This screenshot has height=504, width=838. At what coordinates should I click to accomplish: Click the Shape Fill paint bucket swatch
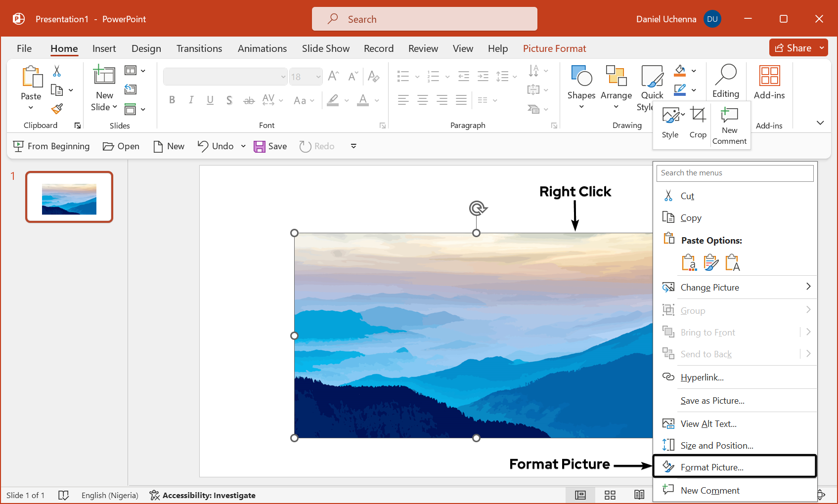pyautogui.click(x=680, y=71)
